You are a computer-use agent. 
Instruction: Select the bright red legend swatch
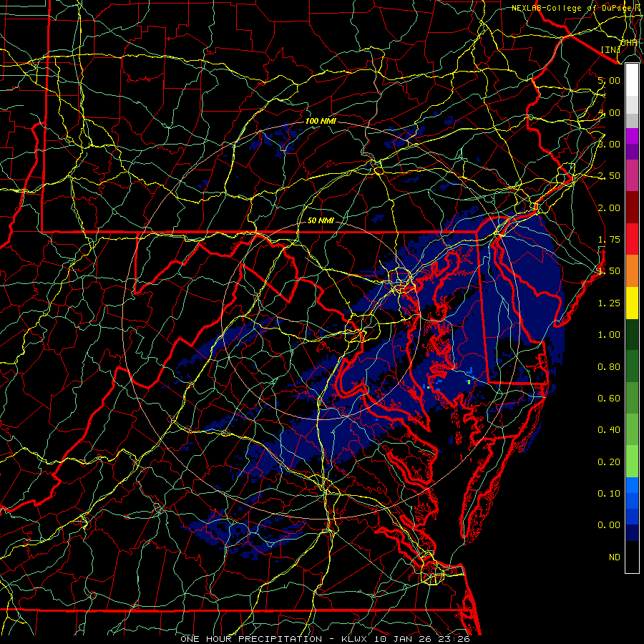[632, 239]
